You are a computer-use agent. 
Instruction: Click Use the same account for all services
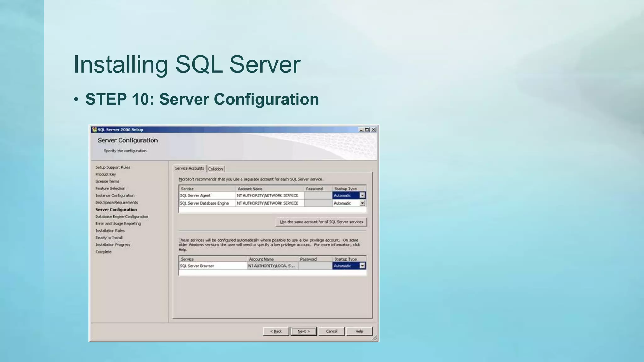(321, 222)
